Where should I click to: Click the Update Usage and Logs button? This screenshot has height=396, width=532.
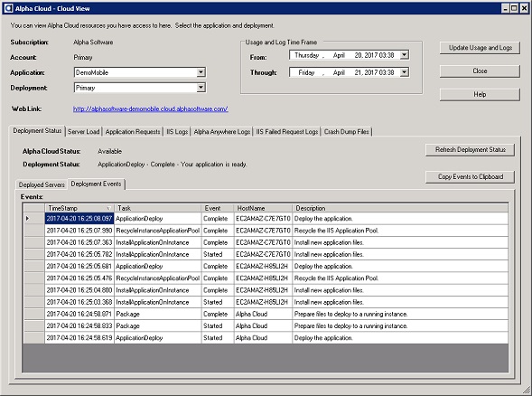(x=480, y=48)
